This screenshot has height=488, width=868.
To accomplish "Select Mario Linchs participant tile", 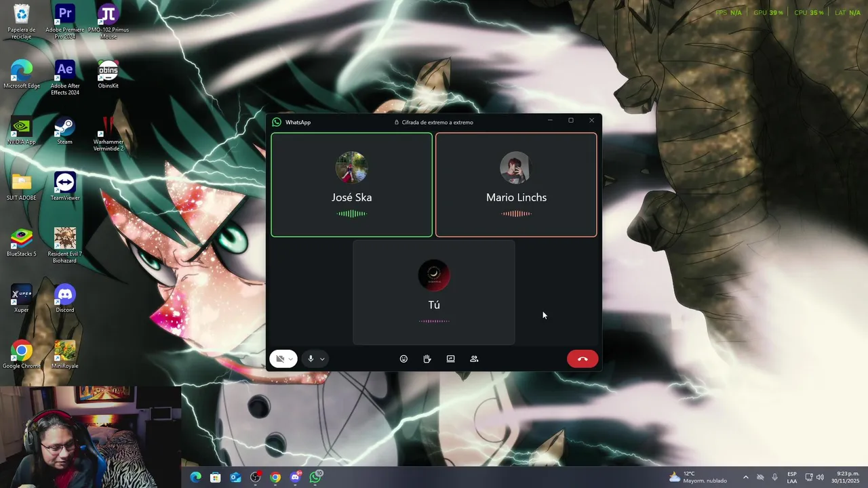I will (516, 185).
